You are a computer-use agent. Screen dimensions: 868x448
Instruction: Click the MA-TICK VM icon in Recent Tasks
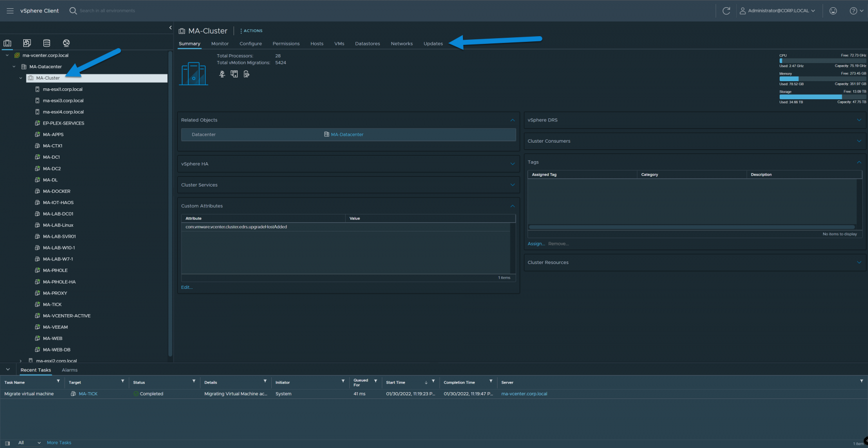(x=73, y=394)
